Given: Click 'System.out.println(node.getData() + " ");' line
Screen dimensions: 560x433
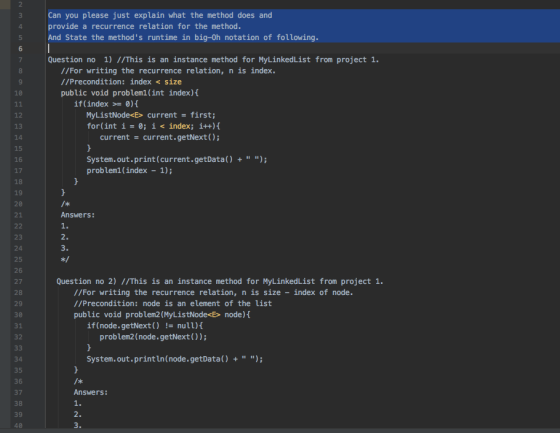Looking at the screenshot, I should tap(175, 359).
